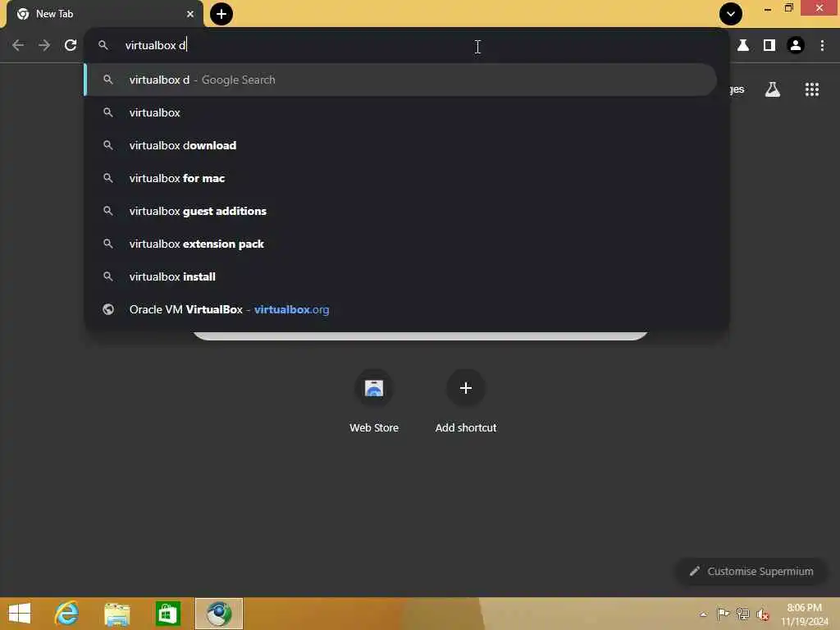Close the New Tab tab
The width and height of the screenshot is (840, 630).
(190, 14)
